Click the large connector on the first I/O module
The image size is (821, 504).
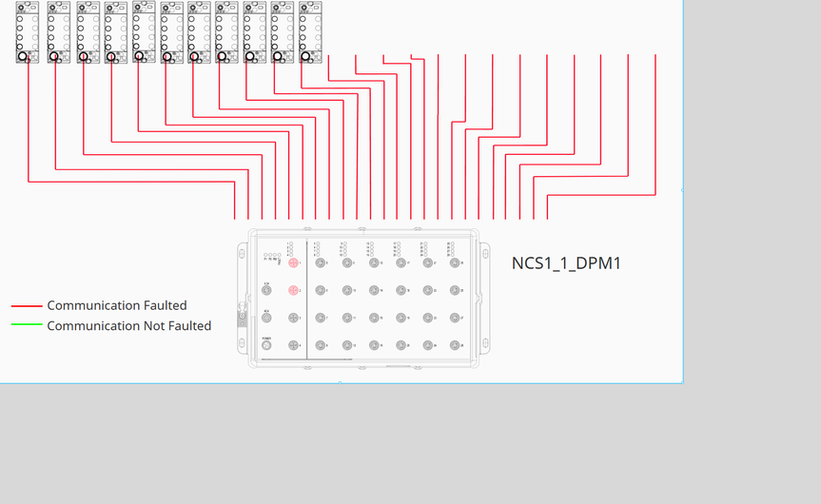[24, 57]
